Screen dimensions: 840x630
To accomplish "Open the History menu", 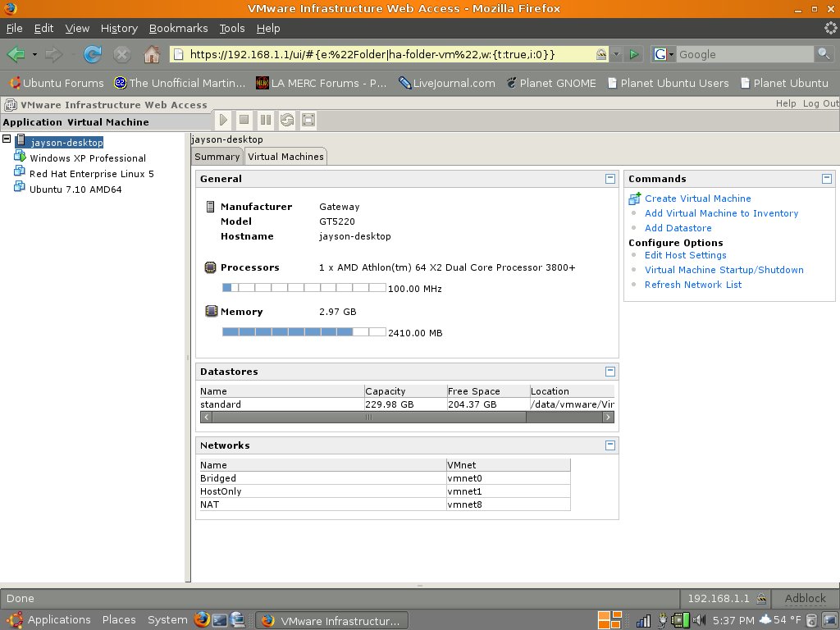I will [119, 29].
